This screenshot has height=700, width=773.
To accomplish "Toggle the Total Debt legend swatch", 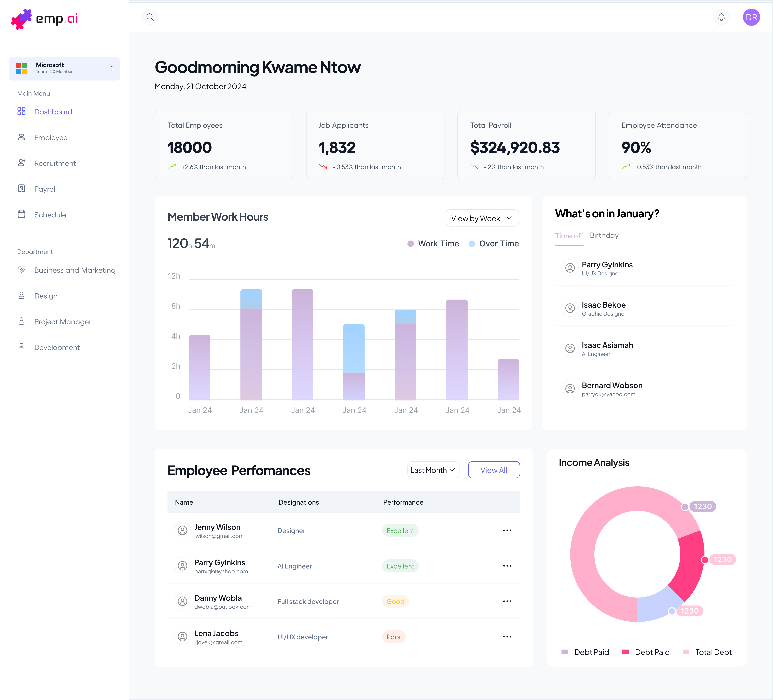I will tap(686, 652).
